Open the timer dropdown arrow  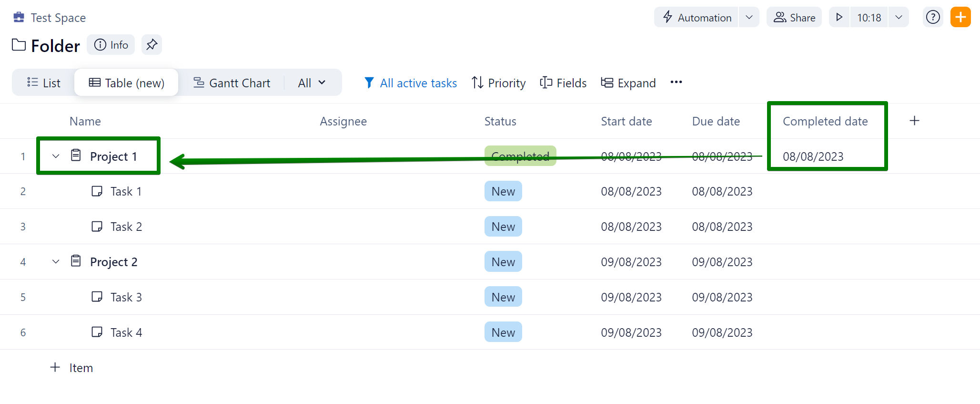tap(899, 18)
